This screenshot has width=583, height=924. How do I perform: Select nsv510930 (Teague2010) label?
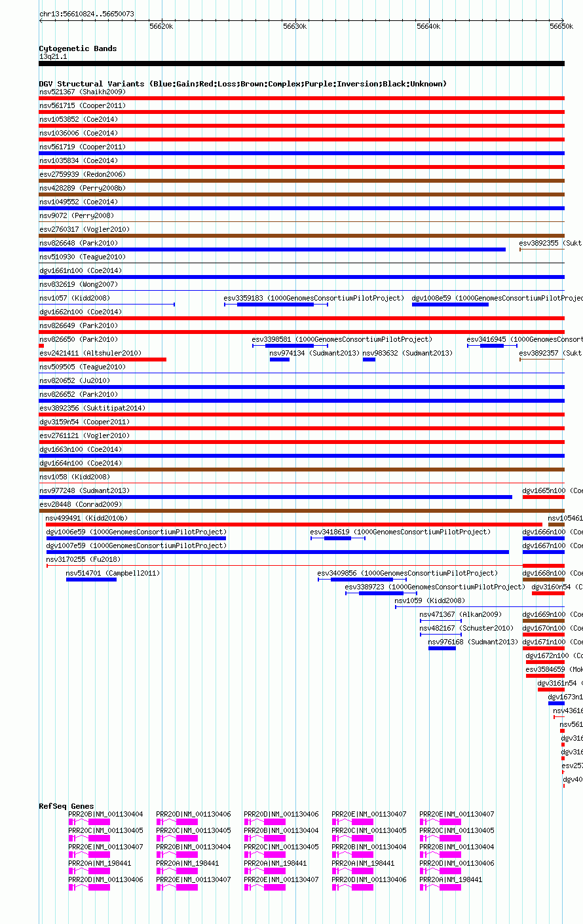[x=83, y=257]
